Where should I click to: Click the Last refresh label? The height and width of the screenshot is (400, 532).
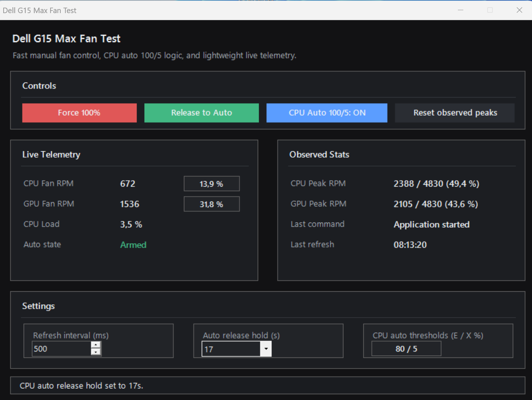click(312, 244)
